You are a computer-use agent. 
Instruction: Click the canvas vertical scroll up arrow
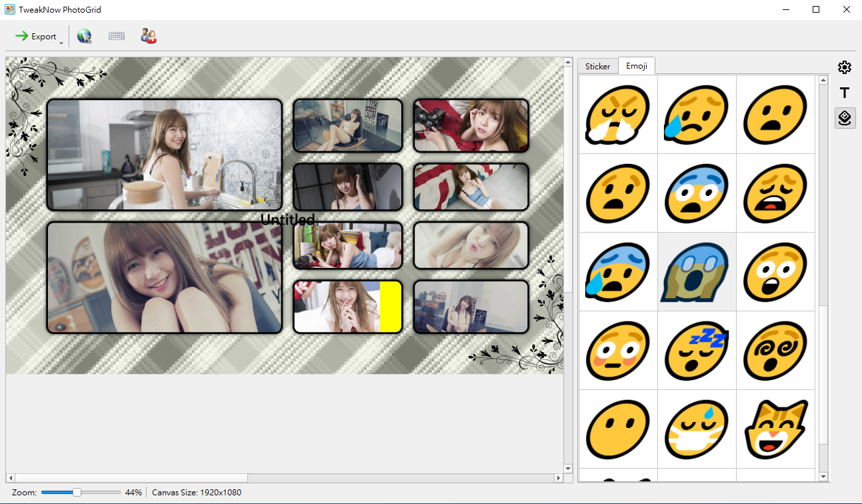coord(568,63)
